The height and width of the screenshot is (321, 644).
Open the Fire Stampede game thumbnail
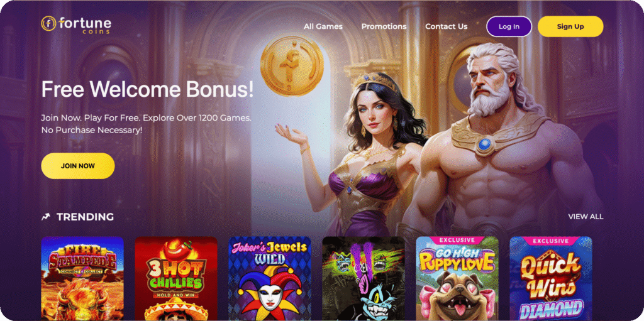pyautogui.click(x=82, y=279)
